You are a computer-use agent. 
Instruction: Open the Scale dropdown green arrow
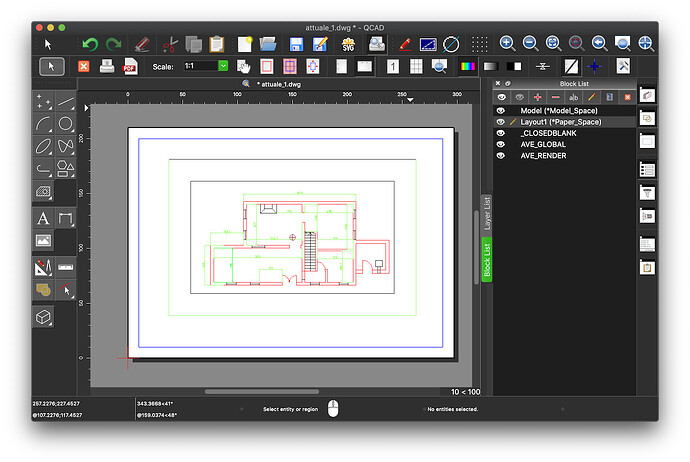(223, 66)
